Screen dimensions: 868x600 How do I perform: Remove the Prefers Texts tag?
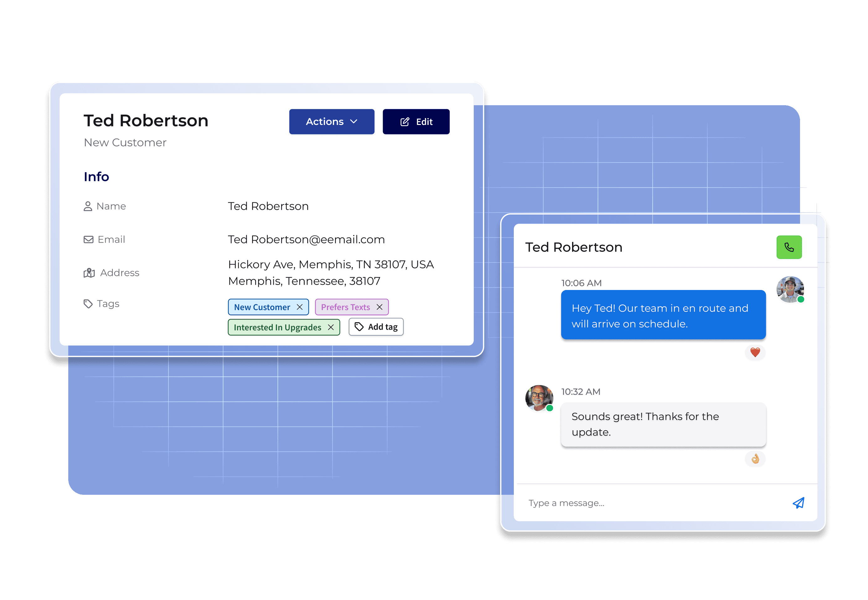pyautogui.click(x=380, y=307)
